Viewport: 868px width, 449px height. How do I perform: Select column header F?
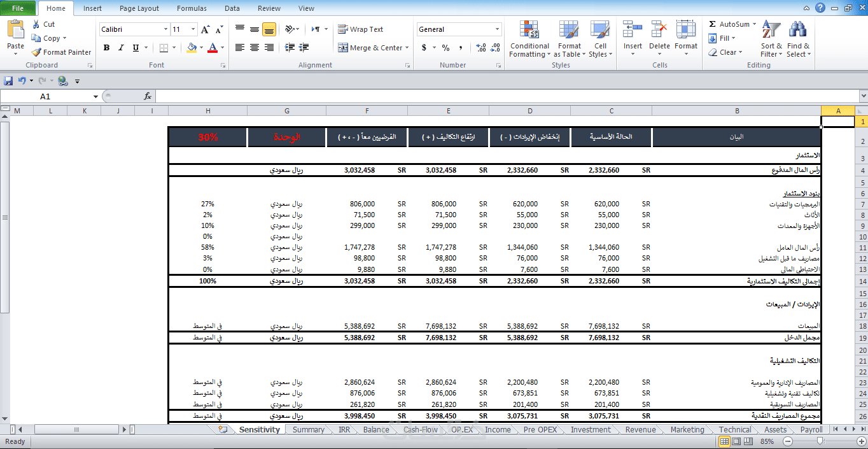click(367, 111)
